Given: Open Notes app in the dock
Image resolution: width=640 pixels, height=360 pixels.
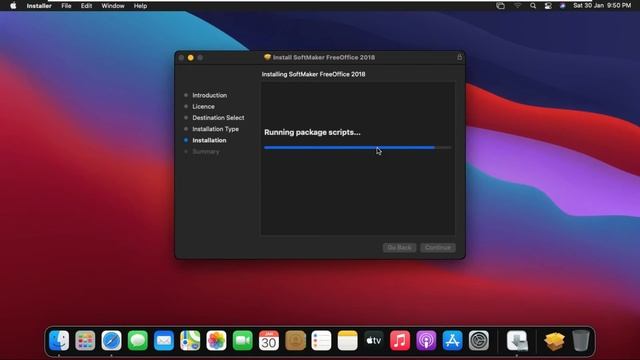Looking at the screenshot, I should tap(348, 340).
